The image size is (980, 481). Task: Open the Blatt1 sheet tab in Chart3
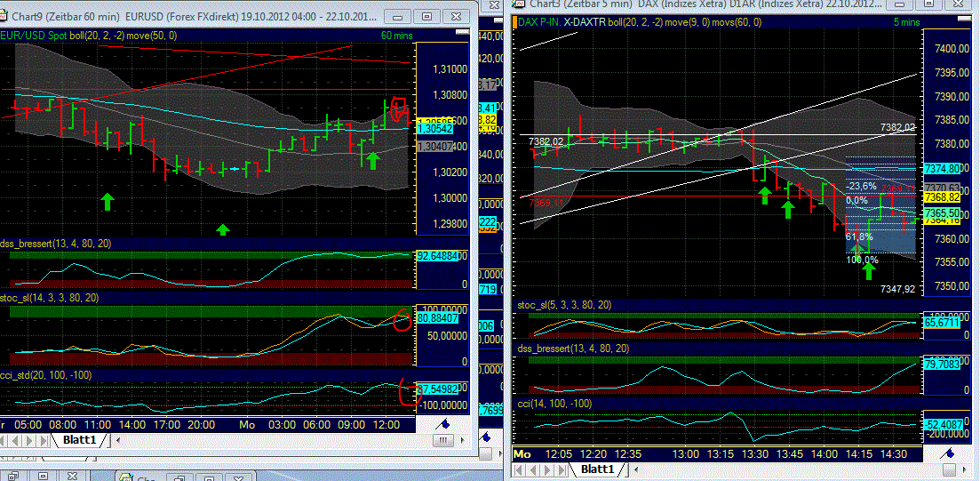coord(597,469)
